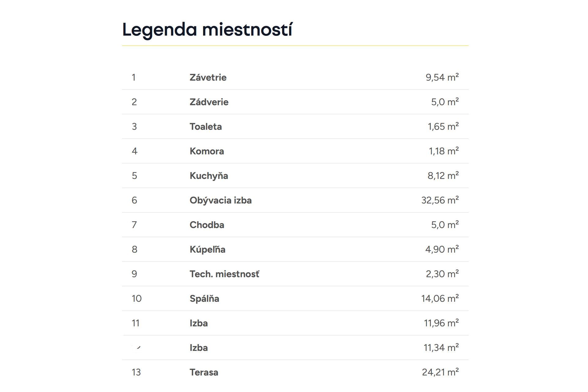
Task: Select the 'Toaleta' row label
Action: tap(205, 127)
